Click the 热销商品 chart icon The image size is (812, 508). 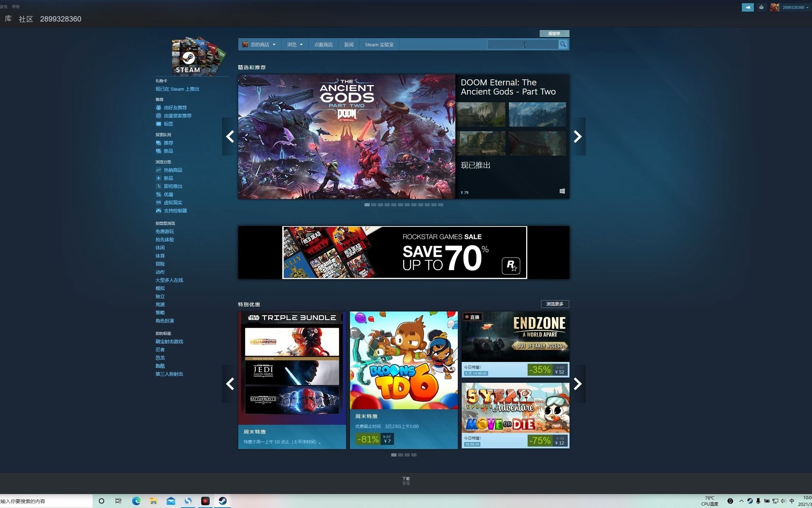coord(159,170)
